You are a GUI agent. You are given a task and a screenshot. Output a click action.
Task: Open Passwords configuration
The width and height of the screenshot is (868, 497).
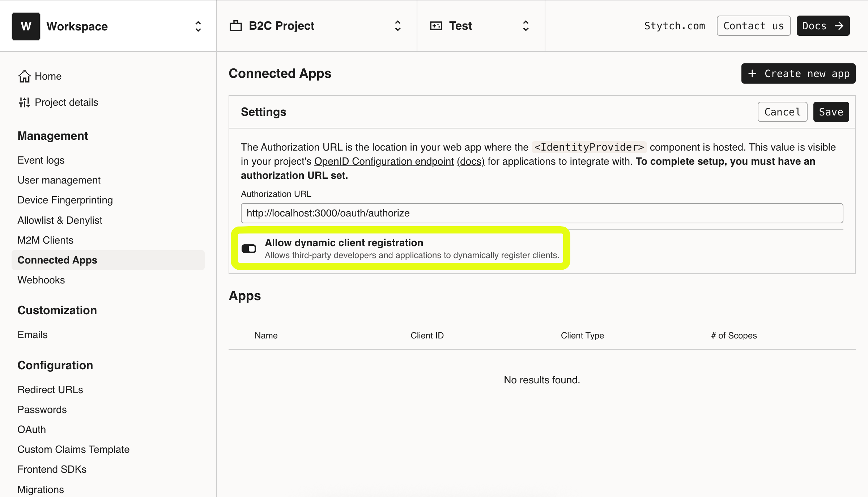tap(42, 409)
